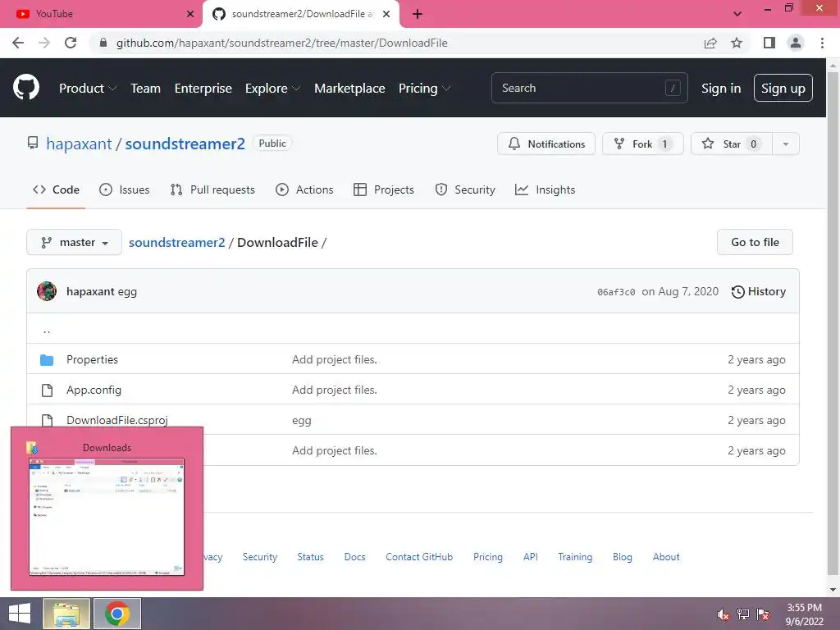
Task: Click the repository icon beside hapaxant
Action: (33, 143)
